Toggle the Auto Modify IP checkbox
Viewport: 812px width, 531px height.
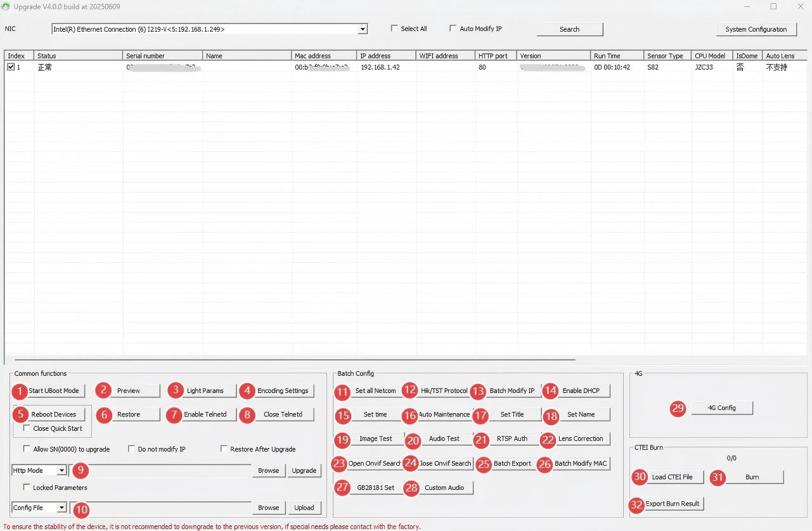tap(453, 29)
